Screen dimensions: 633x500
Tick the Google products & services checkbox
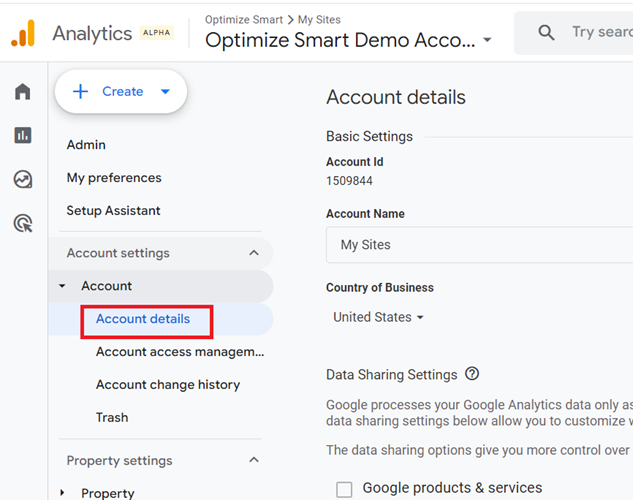point(344,490)
